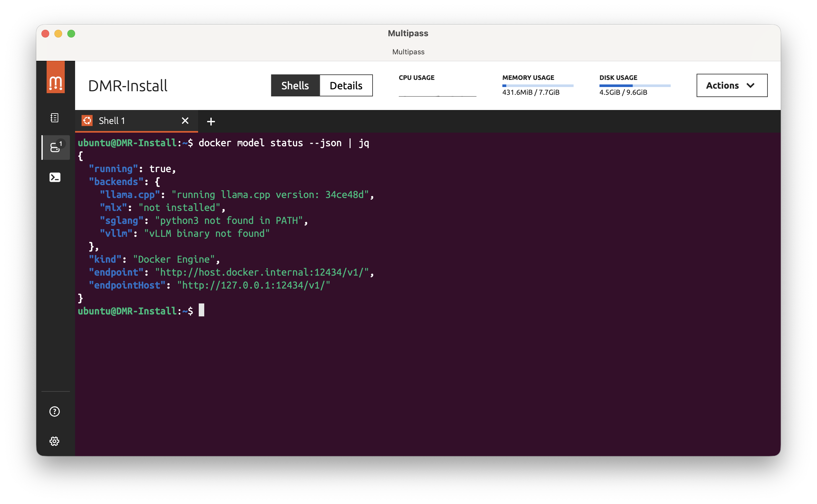Click the Actions dropdown chevron arrow
Image resolution: width=817 pixels, height=504 pixels.
point(750,85)
